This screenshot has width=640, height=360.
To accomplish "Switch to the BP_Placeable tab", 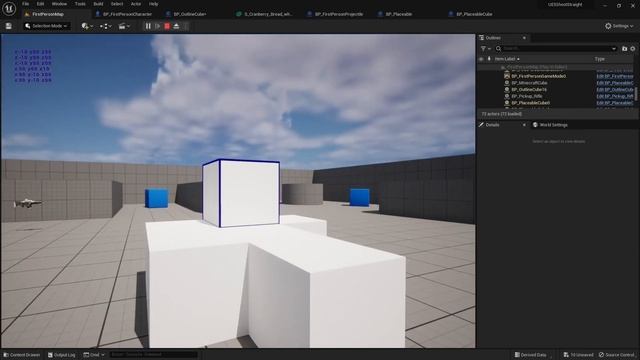I will 399,14.
